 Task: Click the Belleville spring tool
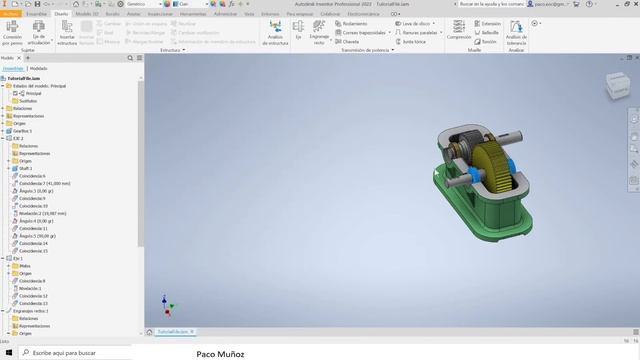coord(487,33)
